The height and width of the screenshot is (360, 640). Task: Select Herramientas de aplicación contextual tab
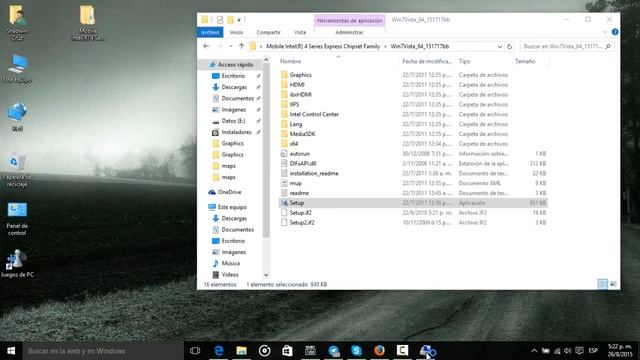pos(350,20)
